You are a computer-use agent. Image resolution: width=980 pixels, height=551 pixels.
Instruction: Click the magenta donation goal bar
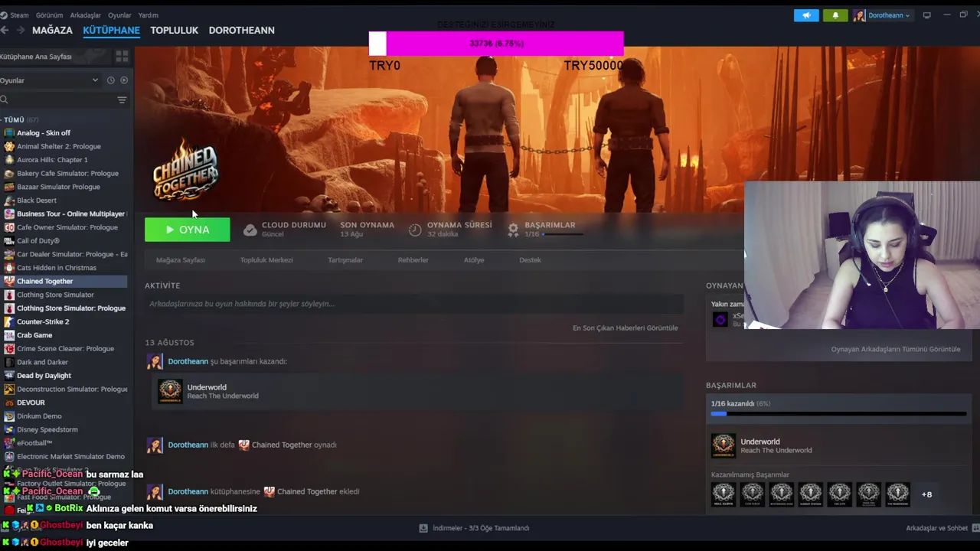(496, 44)
